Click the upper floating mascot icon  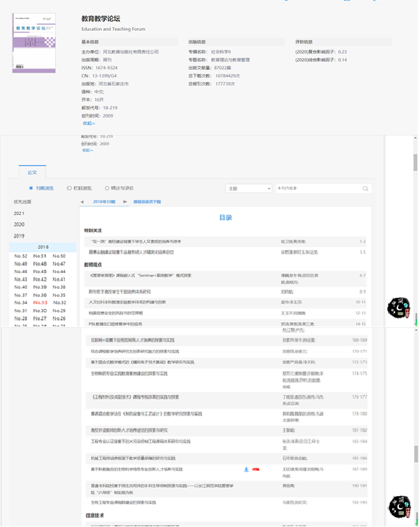pyautogui.click(x=399, y=308)
